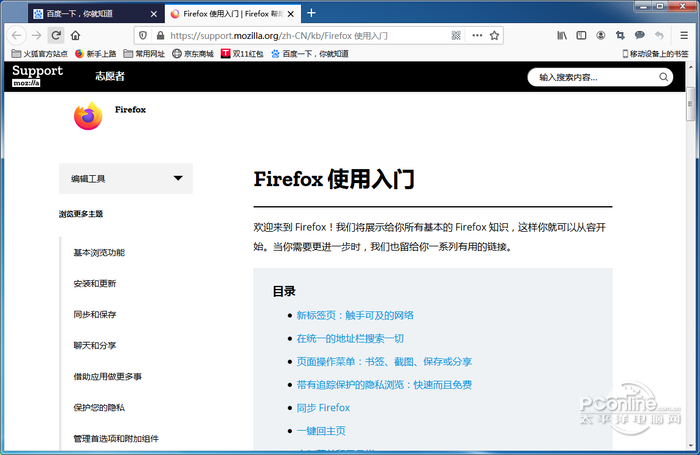Jump to 在统一的地址栏搜索一切
Viewport: 700px width, 455px height.
[350, 338]
